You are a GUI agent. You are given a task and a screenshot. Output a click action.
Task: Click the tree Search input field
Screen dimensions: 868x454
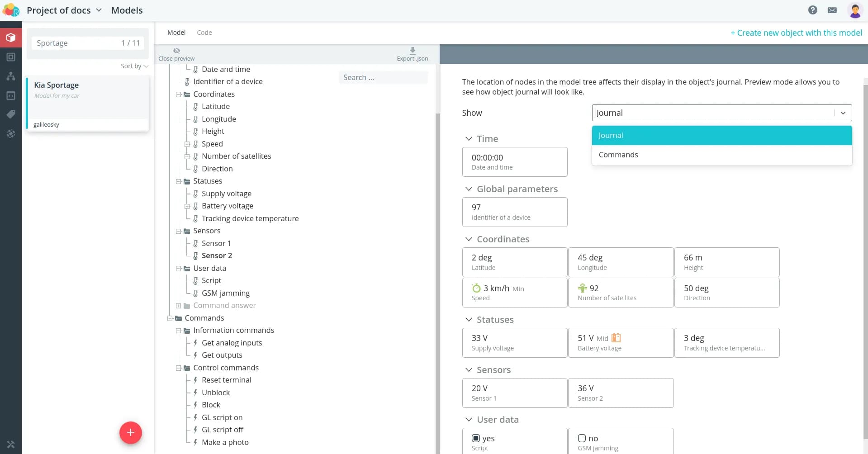click(383, 77)
